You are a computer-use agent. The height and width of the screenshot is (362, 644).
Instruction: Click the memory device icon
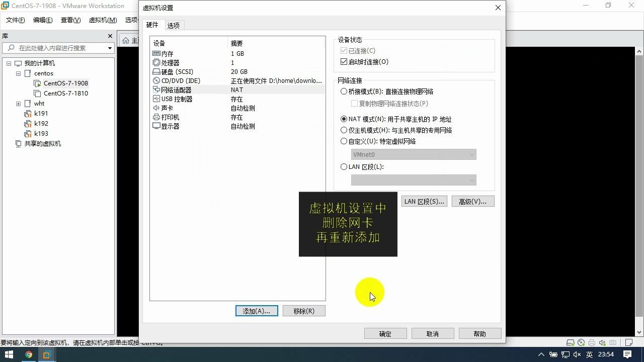[x=156, y=53]
